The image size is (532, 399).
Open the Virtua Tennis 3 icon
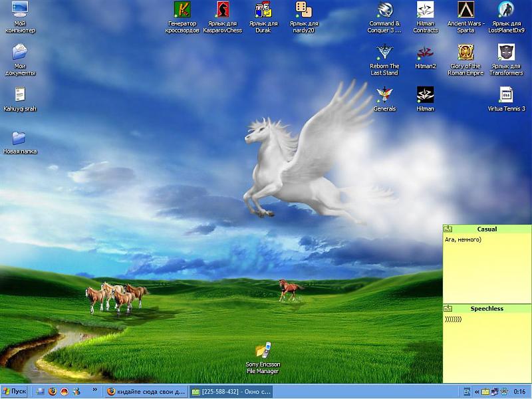coord(506,94)
